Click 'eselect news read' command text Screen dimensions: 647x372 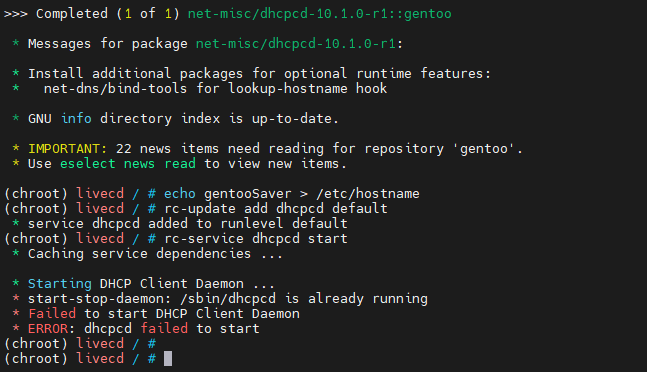pyautogui.click(x=128, y=164)
